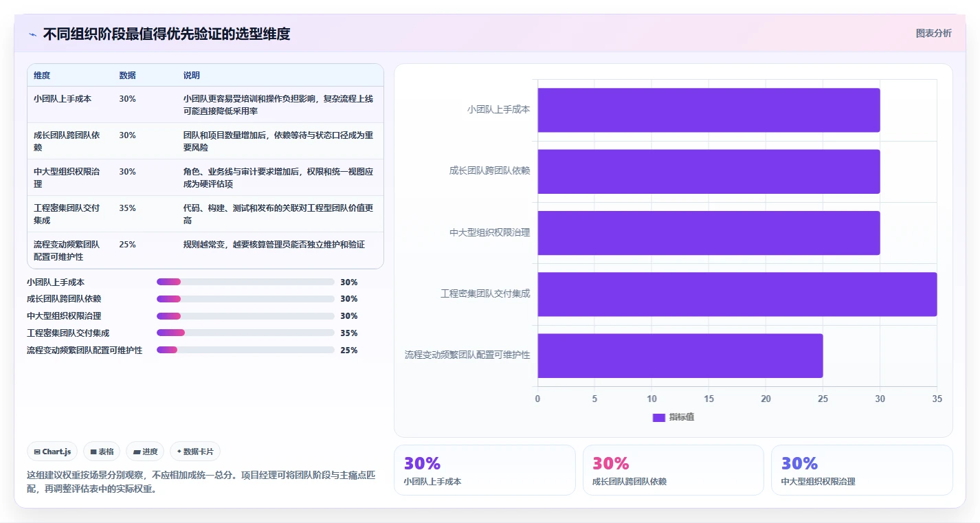
Task: Click the description starting 规则越常变
Action: pyautogui.click(x=274, y=244)
